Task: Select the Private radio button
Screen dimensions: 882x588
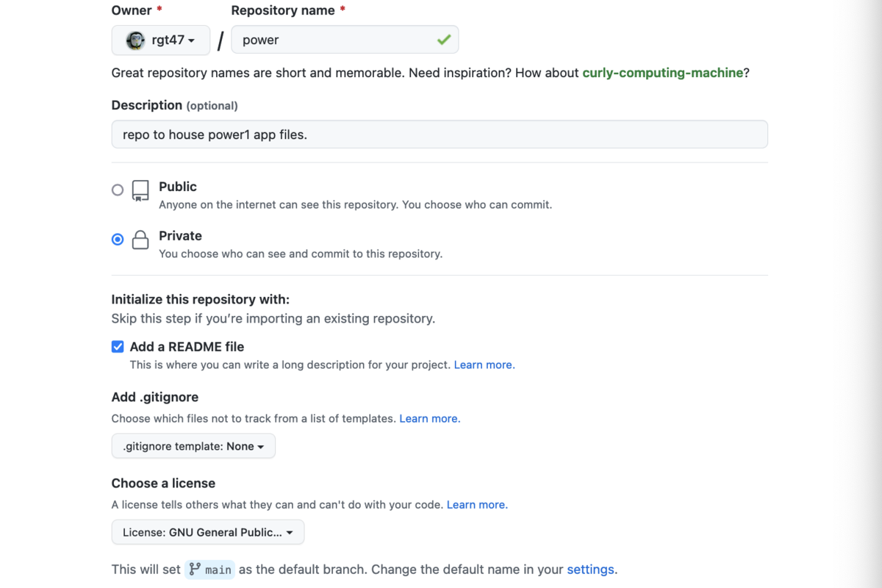Action: [118, 240]
